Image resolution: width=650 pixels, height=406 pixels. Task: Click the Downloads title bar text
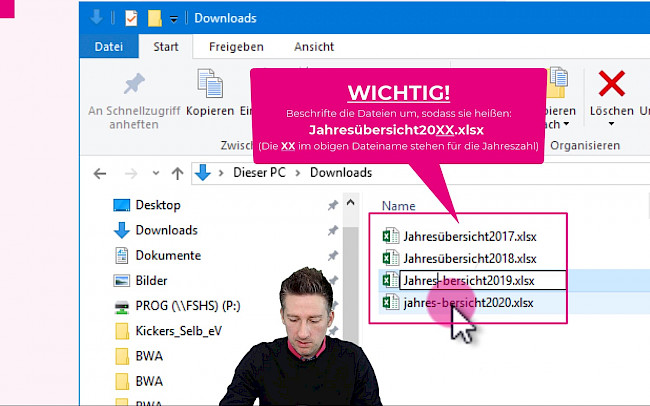click(x=225, y=18)
